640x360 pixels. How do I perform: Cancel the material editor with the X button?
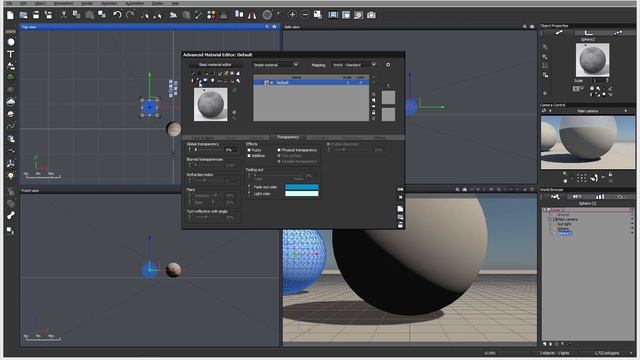click(x=400, y=197)
